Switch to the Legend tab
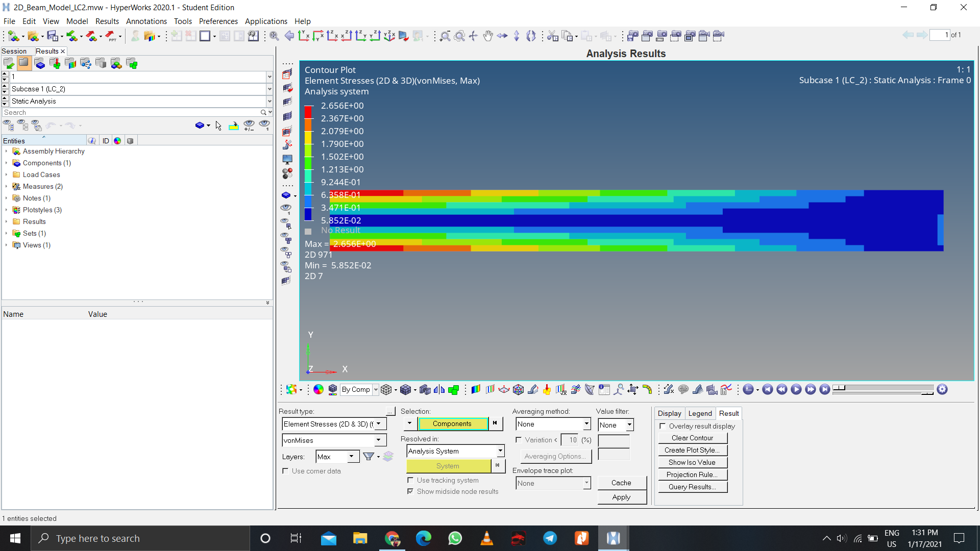 tap(700, 413)
